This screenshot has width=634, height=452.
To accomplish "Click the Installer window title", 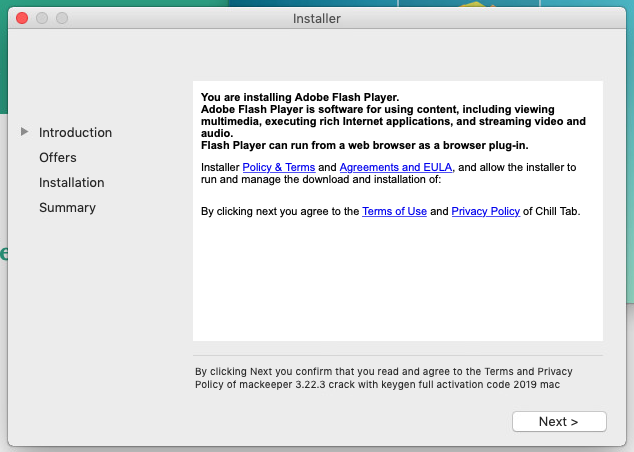I will 317,19.
